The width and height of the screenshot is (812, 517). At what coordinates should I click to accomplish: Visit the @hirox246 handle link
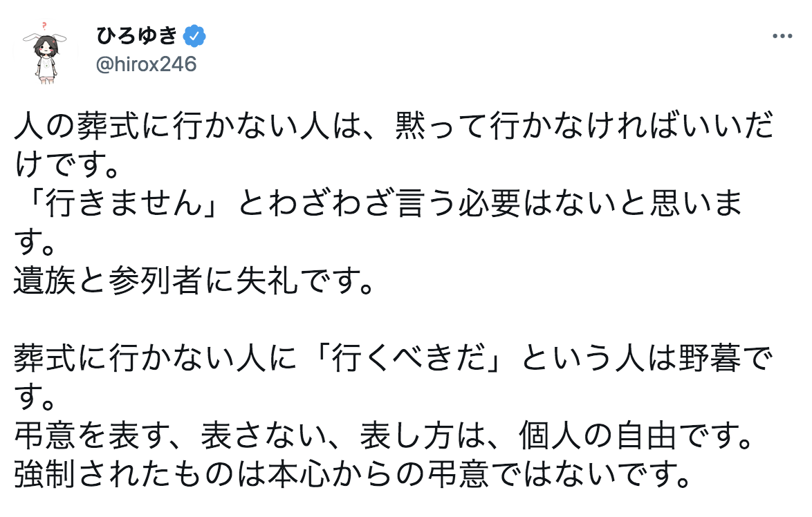click(146, 64)
